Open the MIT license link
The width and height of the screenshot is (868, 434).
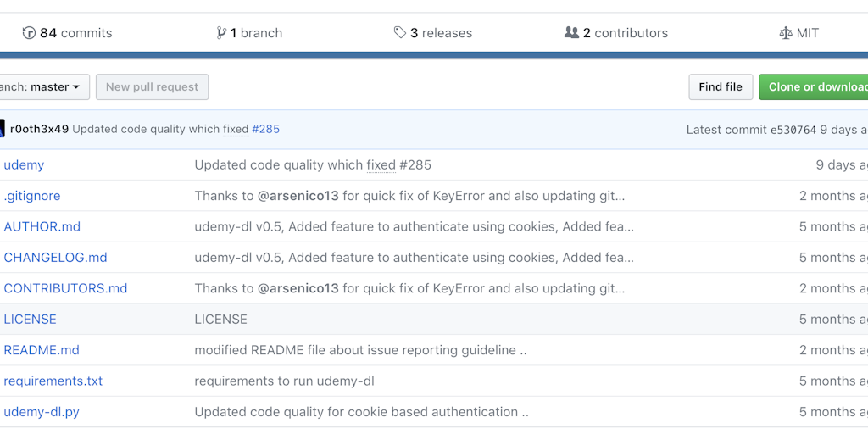coord(798,33)
